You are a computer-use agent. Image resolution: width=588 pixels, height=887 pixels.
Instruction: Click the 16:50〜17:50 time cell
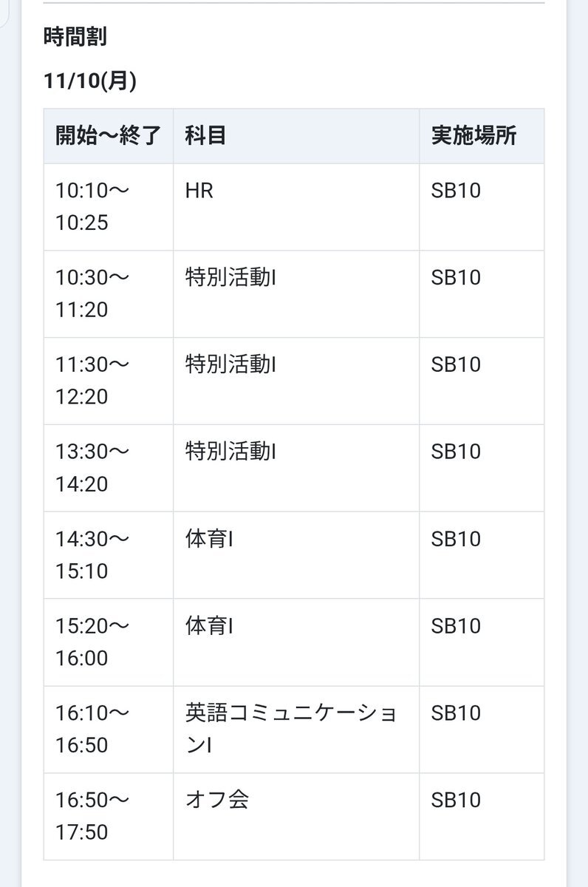(92, 816)
